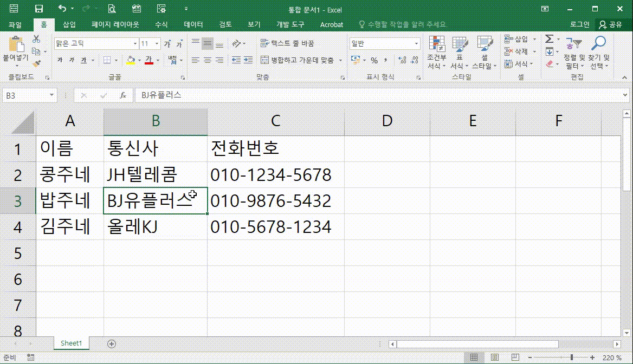Click the AutoSum Σ icon
The width and height of the screenshot is (633, 364).
point(549,38)
